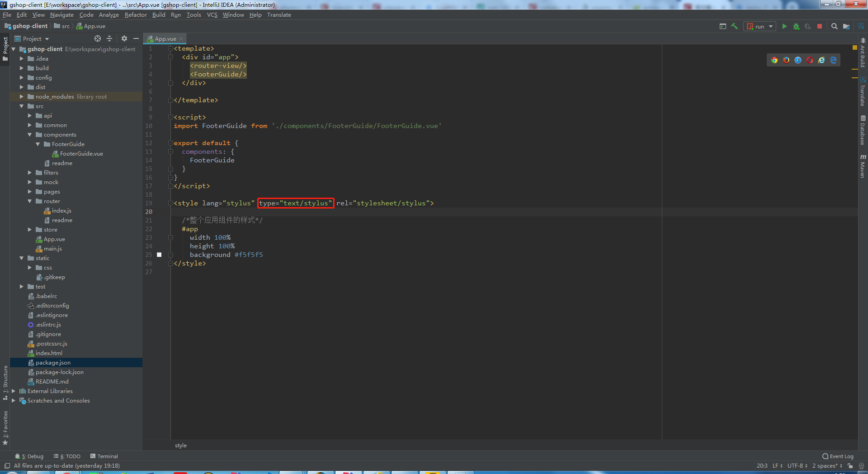Toggle the breakpoint on line 25
This screenshot has height=474, width=868.
(159, 255)
